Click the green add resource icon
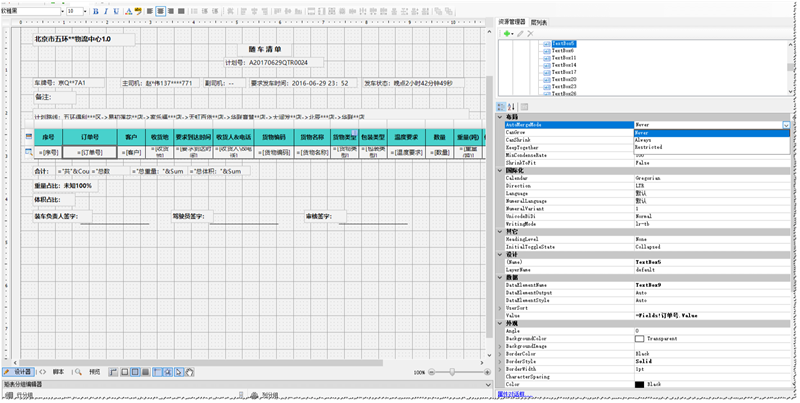The height and width of the screenshot is (403, 800). (x=506, y=33)
